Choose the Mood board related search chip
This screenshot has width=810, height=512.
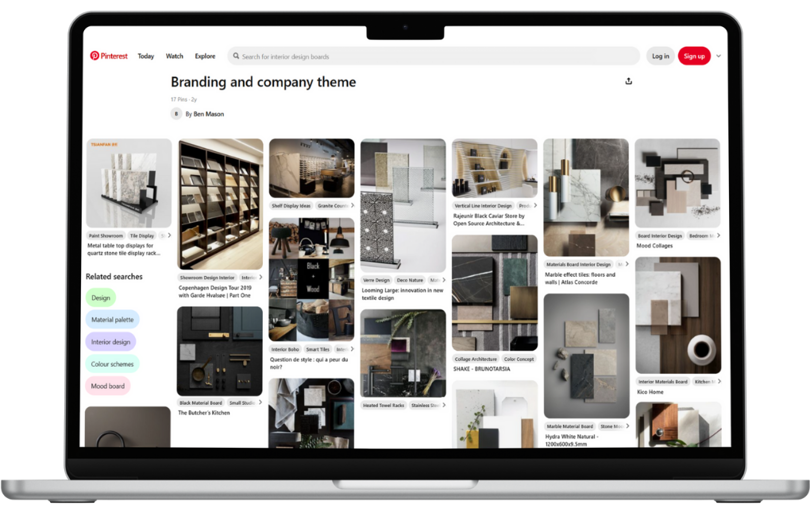(108, 386)
